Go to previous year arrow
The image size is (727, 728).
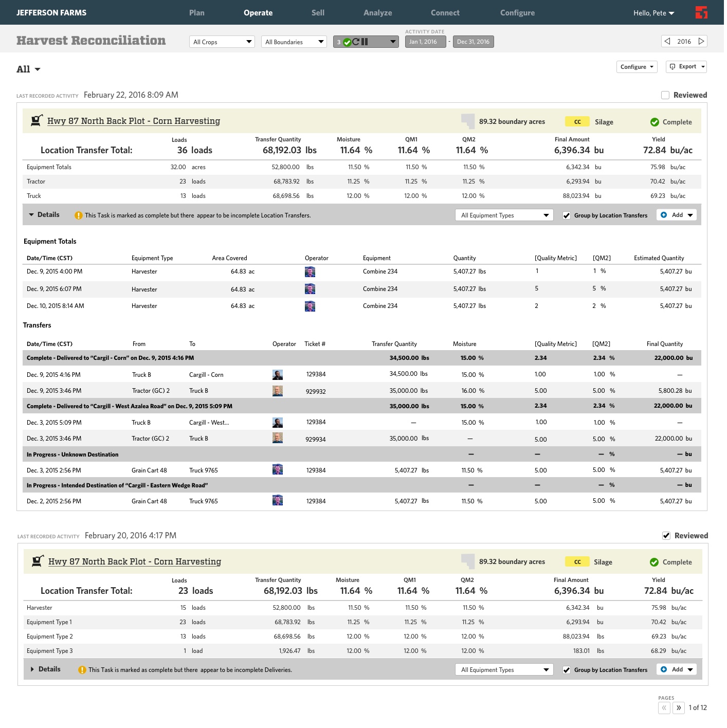click(667, 41)
